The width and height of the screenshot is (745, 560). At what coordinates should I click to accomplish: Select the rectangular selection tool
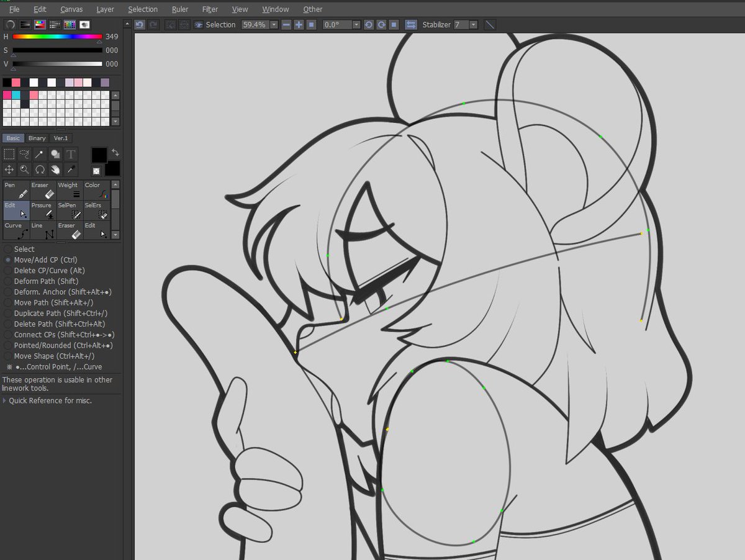(x=9, y=154)
